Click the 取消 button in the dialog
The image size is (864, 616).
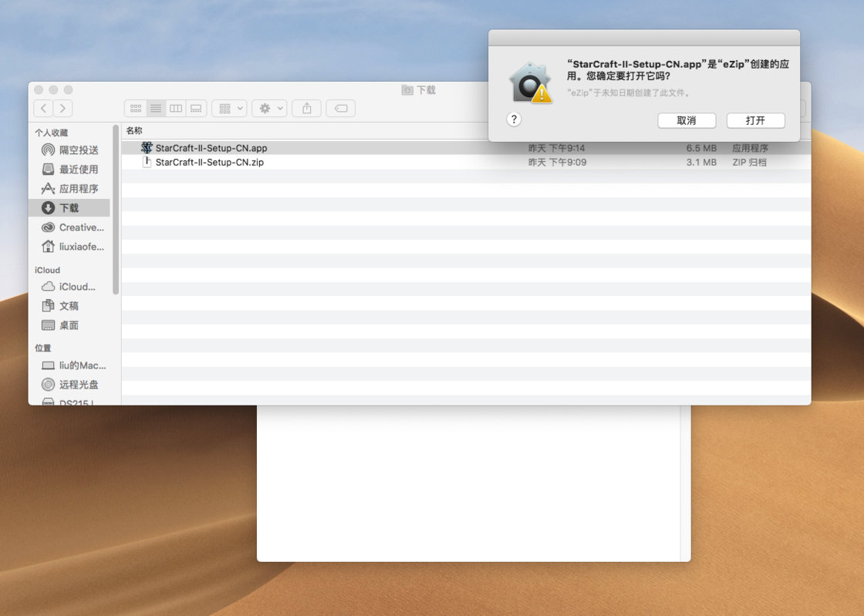[687, 121]
